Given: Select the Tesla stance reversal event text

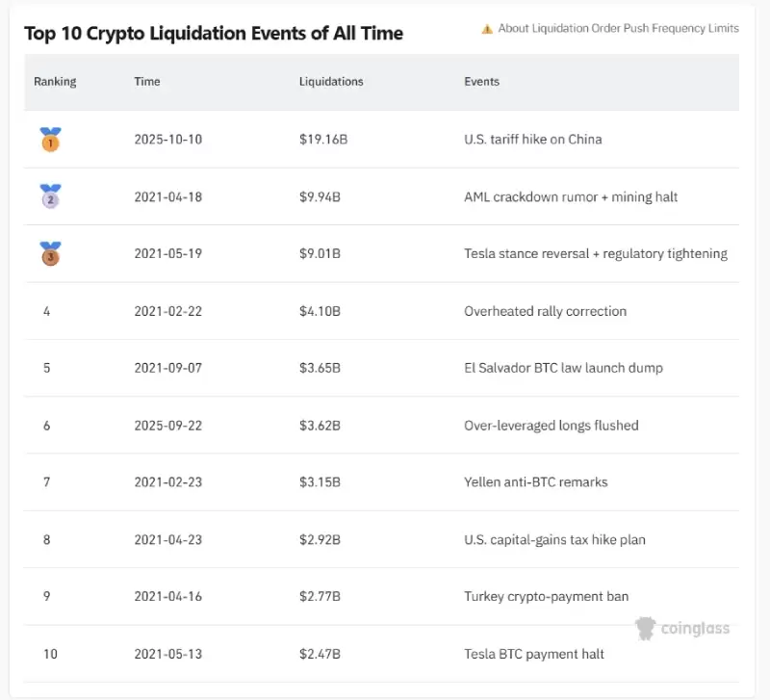Looking at the screenshot, I should tap(595, 254).
